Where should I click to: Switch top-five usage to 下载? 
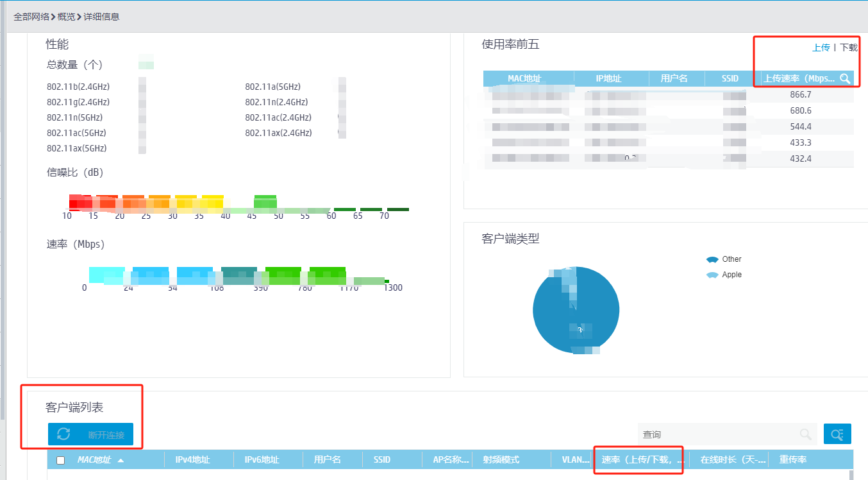coord(849,47)
